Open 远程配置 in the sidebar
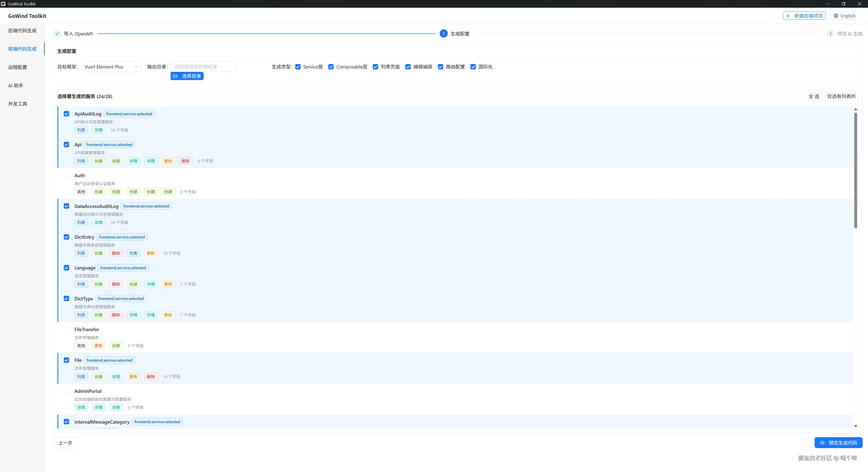868x472 pixels. pyautogui.click(x=18, y=67)
